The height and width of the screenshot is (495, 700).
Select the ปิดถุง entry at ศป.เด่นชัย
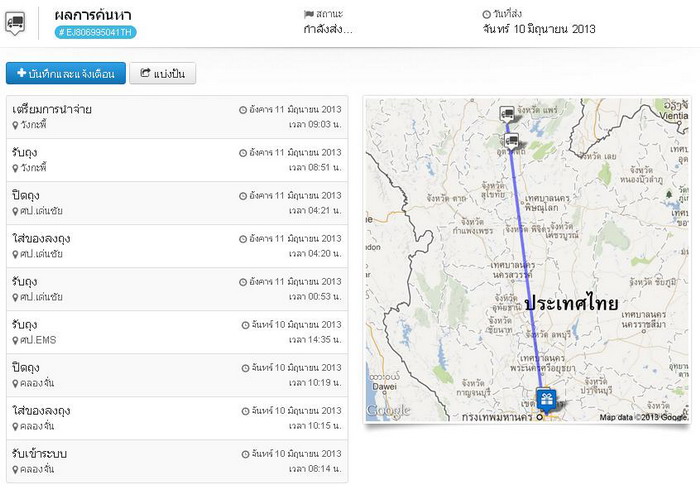pyautogui.click(x=176, y=203)
